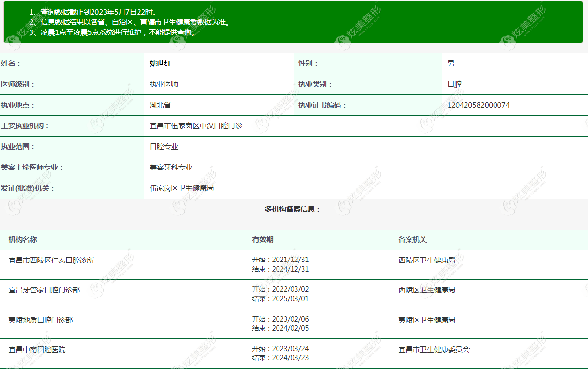The image size is (588, 369).
Task: Click the 多机构备案信息 section heading
Action: [x=293, y=209]
